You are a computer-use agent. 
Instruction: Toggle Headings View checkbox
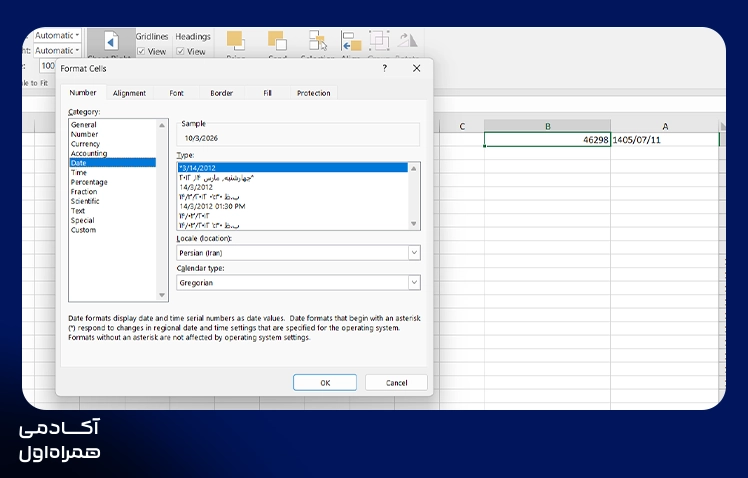coord(180,52)
